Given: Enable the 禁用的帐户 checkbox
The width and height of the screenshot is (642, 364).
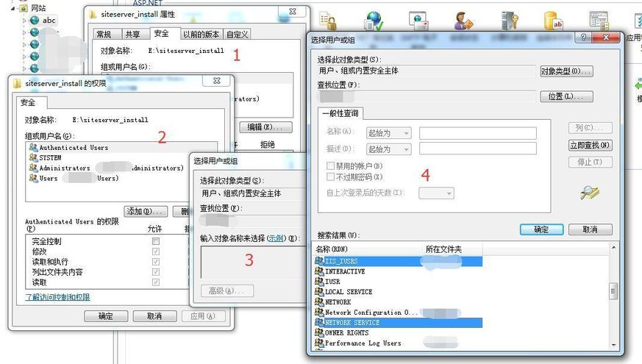Looking at the screenshot, I should tap(330, 166).
